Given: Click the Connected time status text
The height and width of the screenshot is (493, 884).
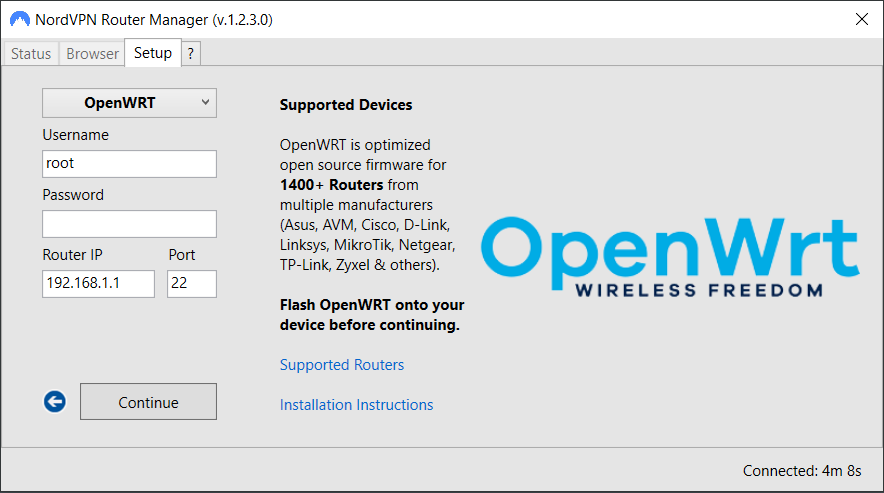Looking at the screenshot, I should (802, 470).
